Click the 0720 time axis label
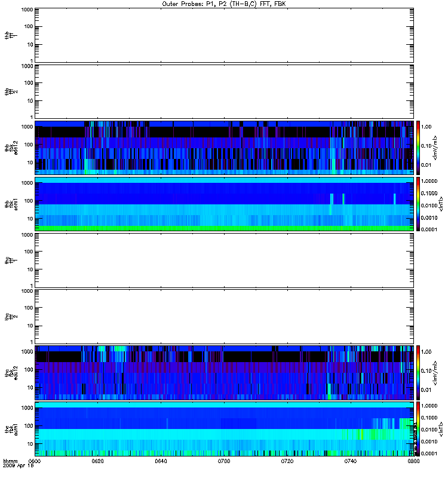Viewport: 448px width, 478px height. tap(287, 461)
